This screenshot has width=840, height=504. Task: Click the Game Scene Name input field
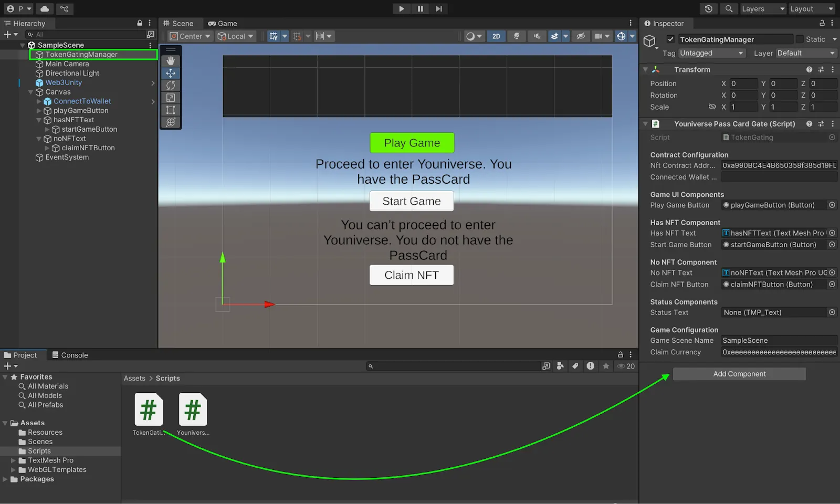click(779, 341)
